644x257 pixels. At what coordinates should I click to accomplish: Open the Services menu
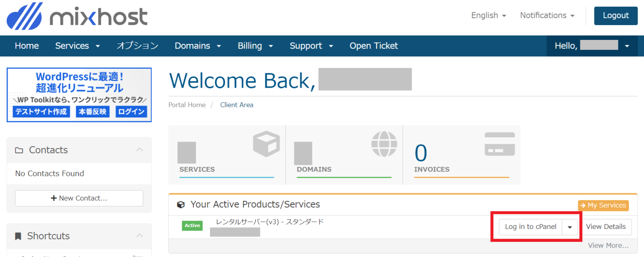(78, 46)
